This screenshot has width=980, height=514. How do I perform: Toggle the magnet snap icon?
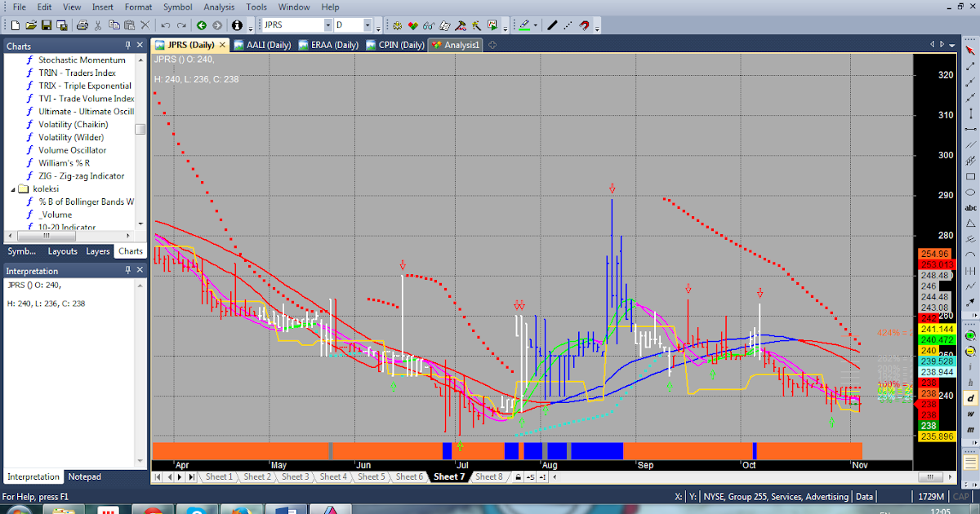pos(584,25)
